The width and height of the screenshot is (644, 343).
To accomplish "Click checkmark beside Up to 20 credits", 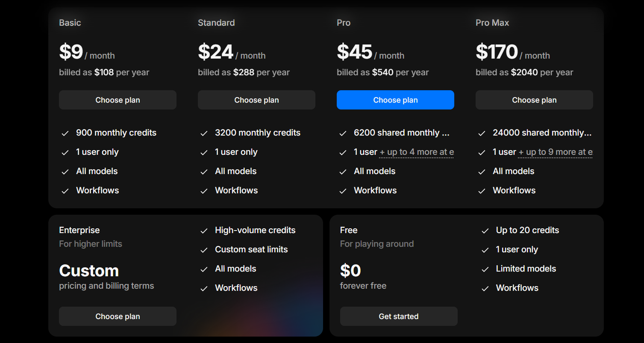I will coord(485,231).
